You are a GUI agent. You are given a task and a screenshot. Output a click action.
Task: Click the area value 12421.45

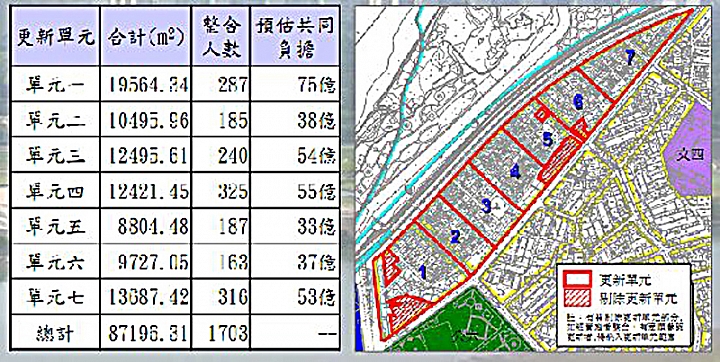[149, 191]
